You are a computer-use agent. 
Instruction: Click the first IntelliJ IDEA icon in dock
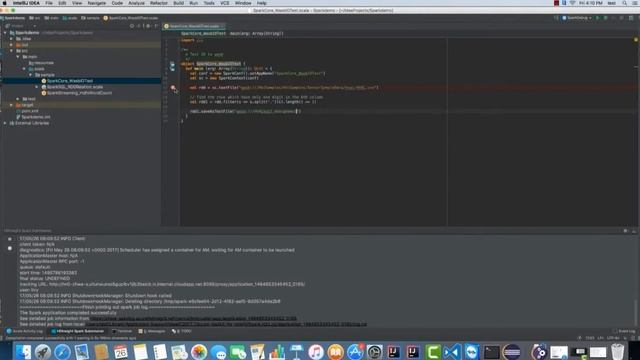coord(394,351)
